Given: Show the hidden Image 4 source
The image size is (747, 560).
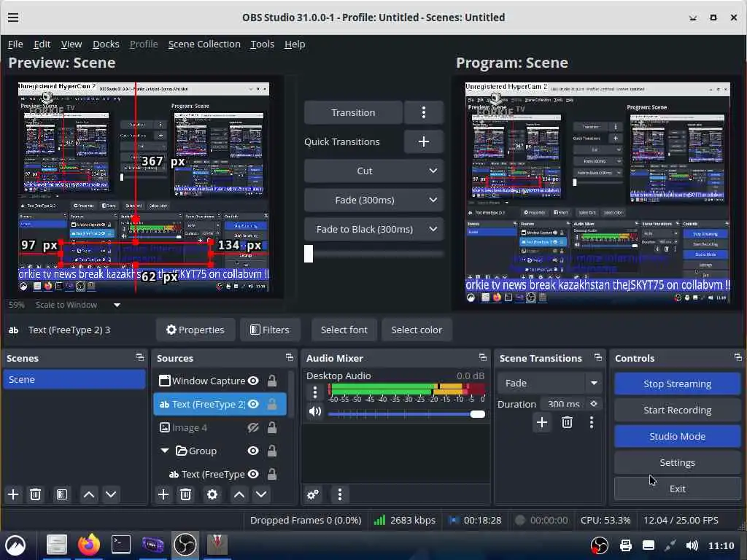Looking at the screenshot, I should (x=253, y=427).
